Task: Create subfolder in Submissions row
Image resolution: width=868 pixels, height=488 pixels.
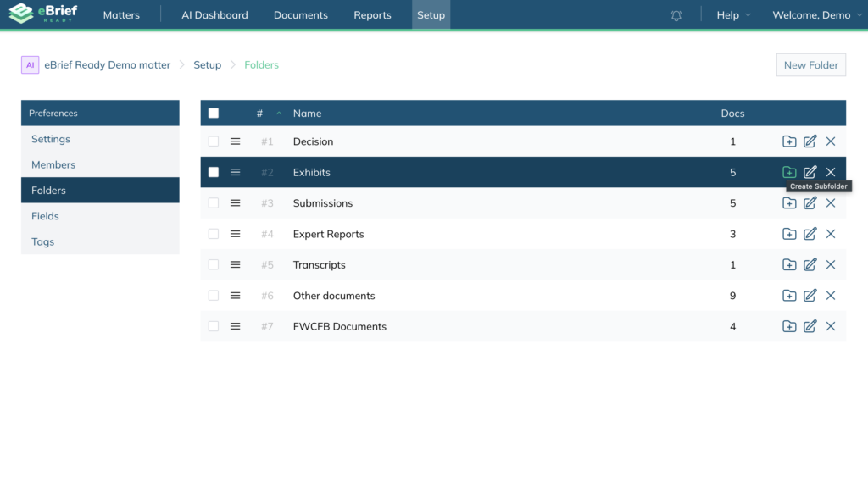Action: click(x=789, y=203)
